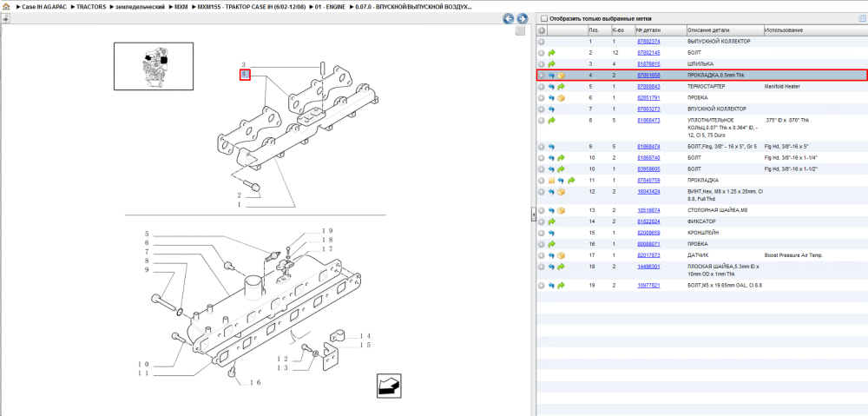Open part number 80088071 link
Screen dimensions: 868x416
click(x=648, y=244)
